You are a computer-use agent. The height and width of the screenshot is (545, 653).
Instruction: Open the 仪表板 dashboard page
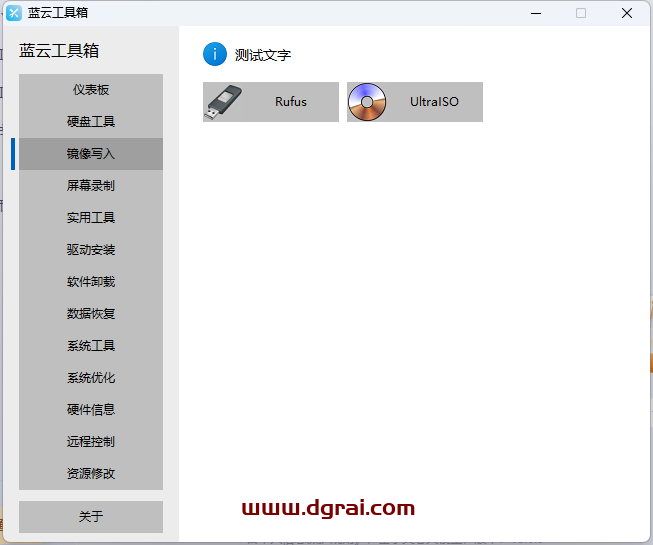91,90
